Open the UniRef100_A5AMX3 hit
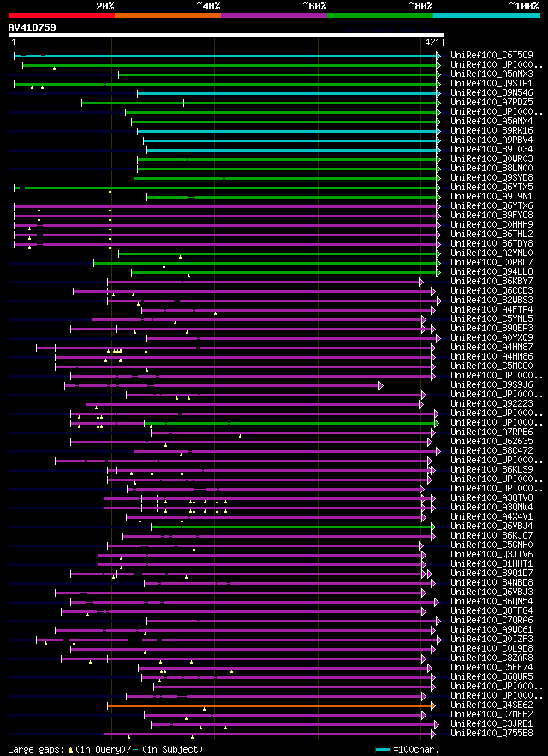Screen dimensions: 548x756 492,74
